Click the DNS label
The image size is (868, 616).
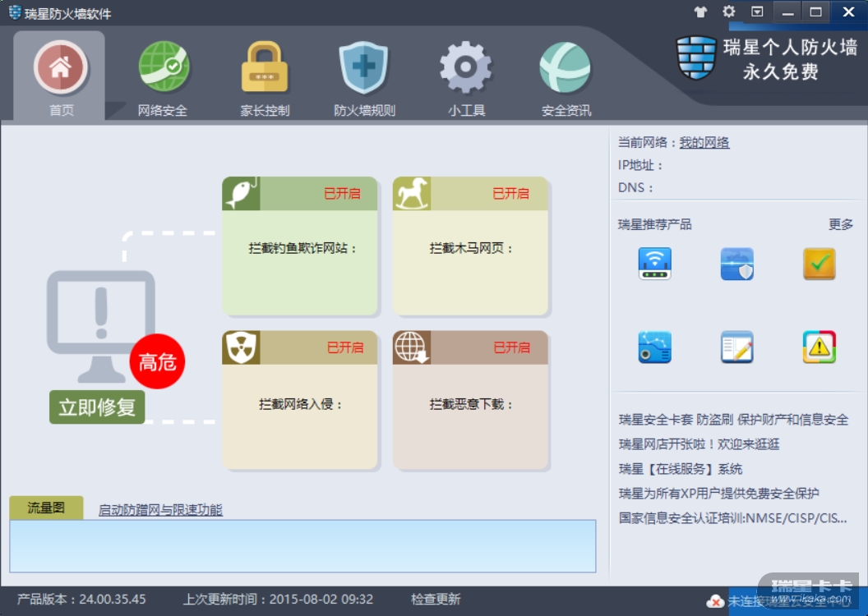[635, 188]
